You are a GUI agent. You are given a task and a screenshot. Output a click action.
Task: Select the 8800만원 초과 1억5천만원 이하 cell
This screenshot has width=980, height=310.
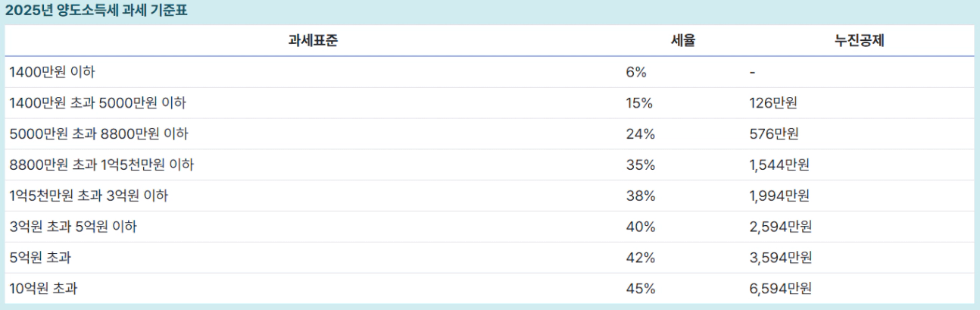(x=313, y=164)
